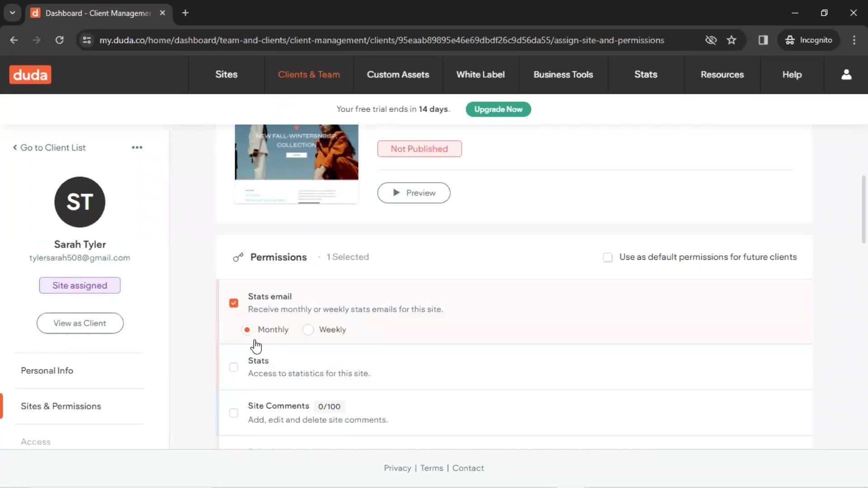
Task: Open the Contact footer link
Action: tap(468, 468)
